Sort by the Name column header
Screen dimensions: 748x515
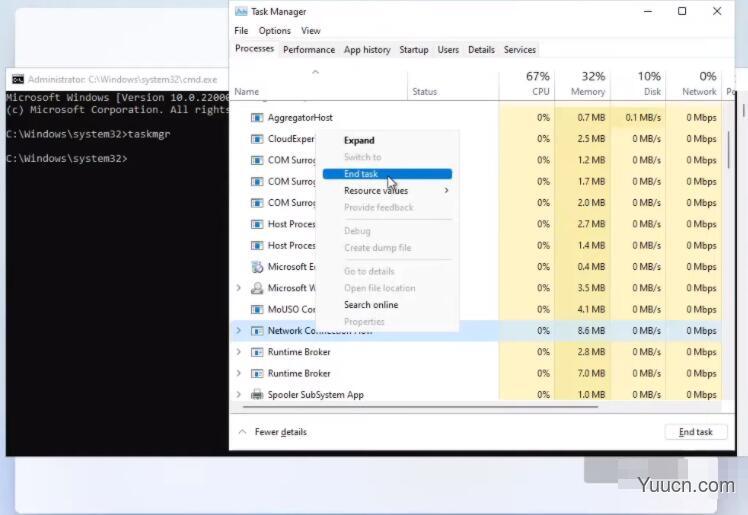(319, 84)
